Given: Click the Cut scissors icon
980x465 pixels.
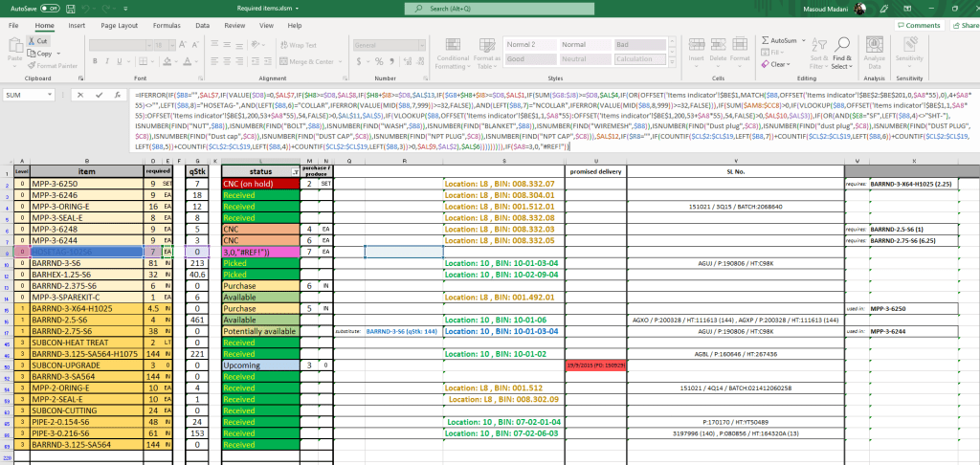Looking at the screenshot, I should click(31, 42).
